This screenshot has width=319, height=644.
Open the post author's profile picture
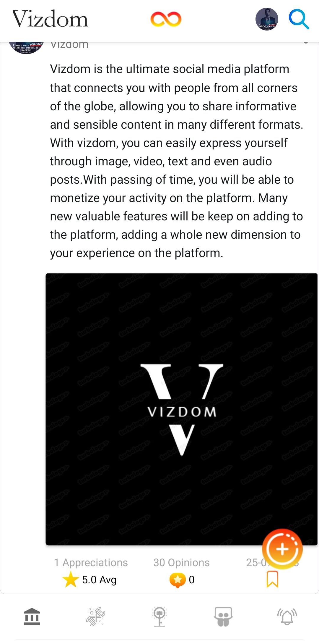[26, 47]
